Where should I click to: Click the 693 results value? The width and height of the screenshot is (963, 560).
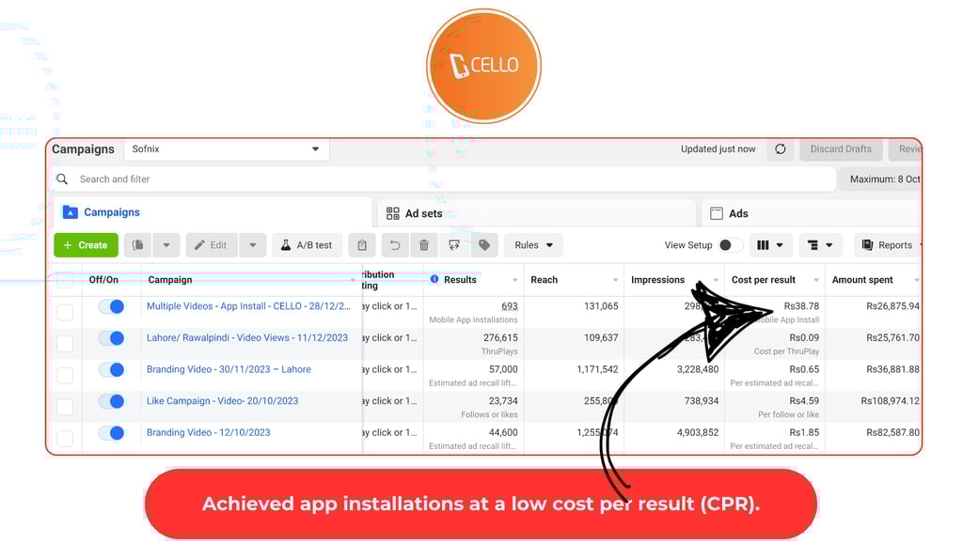[509, 306]
